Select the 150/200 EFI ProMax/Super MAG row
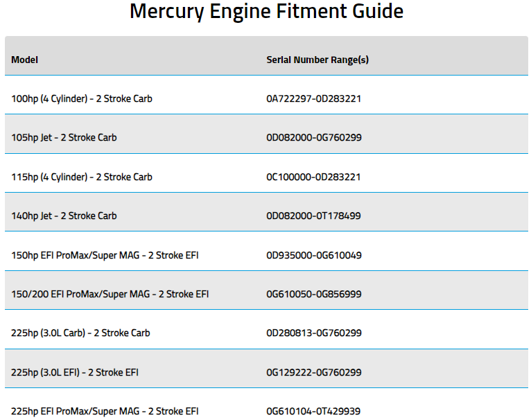Image resolution: width=531 pixels, height=420 pixels. [266, 290]
